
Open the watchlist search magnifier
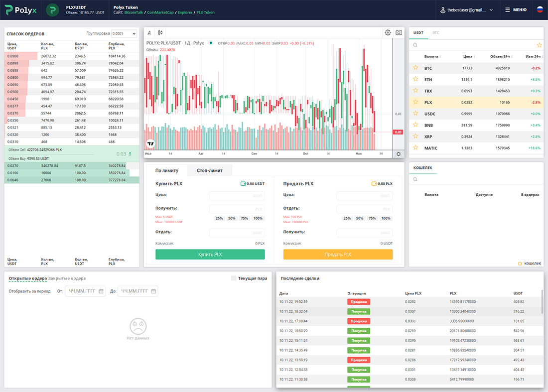pyautogui.click(x=415, y=45)
